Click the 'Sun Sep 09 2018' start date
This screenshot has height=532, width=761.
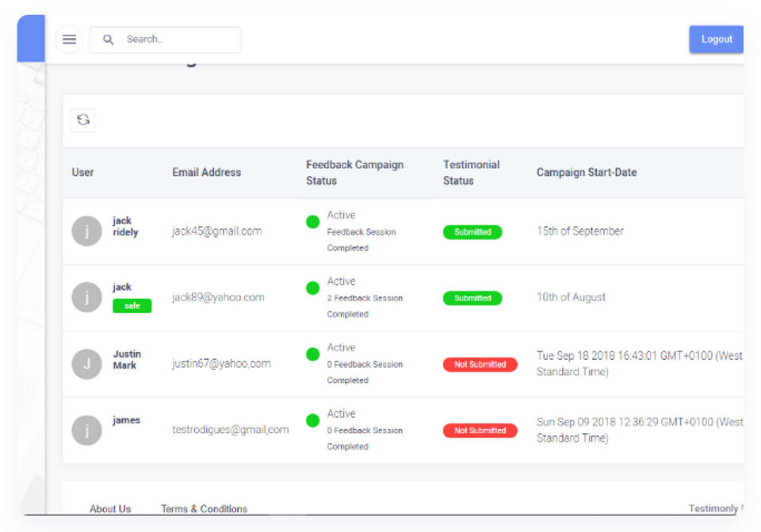click(x=640, y=430)
